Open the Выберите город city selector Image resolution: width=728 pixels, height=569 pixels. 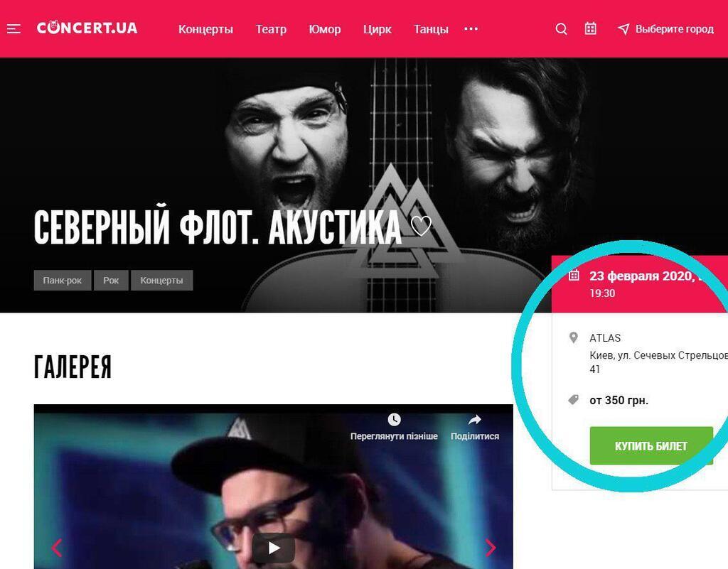[674, 28]
